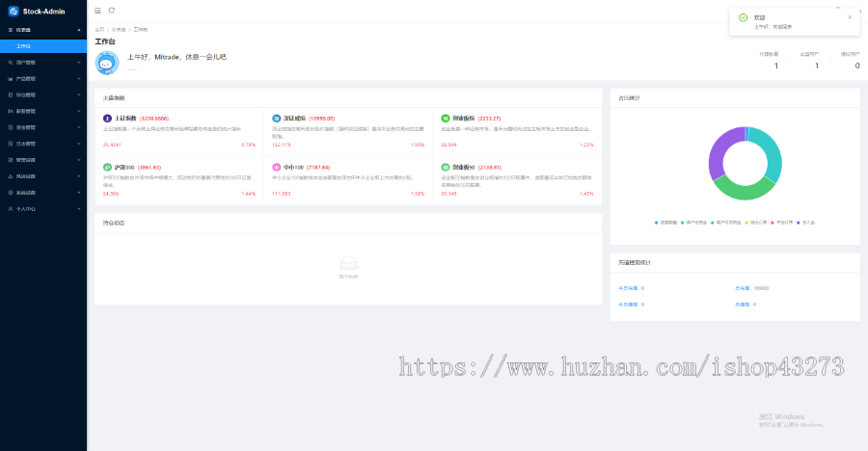Click the 仪表盘 breadcrumb link
Image resolution: width=868 pixels, height=451 pixels.
tap(119, 29)
